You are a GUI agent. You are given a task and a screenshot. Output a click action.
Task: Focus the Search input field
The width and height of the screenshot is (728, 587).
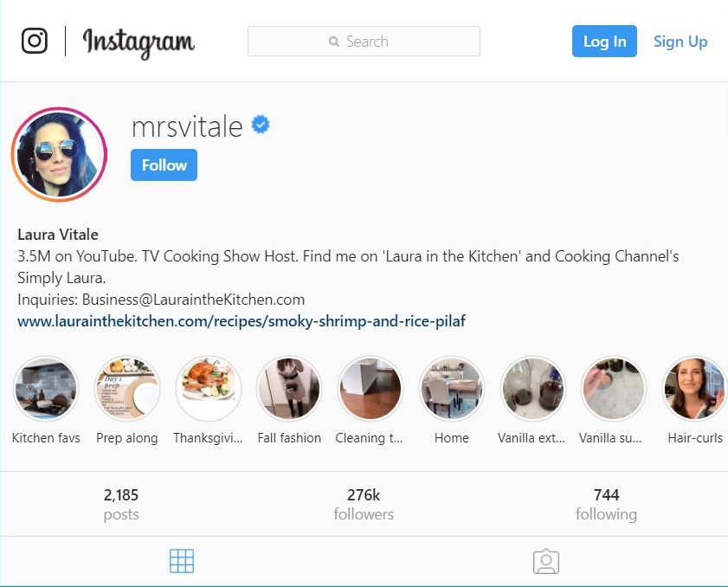364,42
